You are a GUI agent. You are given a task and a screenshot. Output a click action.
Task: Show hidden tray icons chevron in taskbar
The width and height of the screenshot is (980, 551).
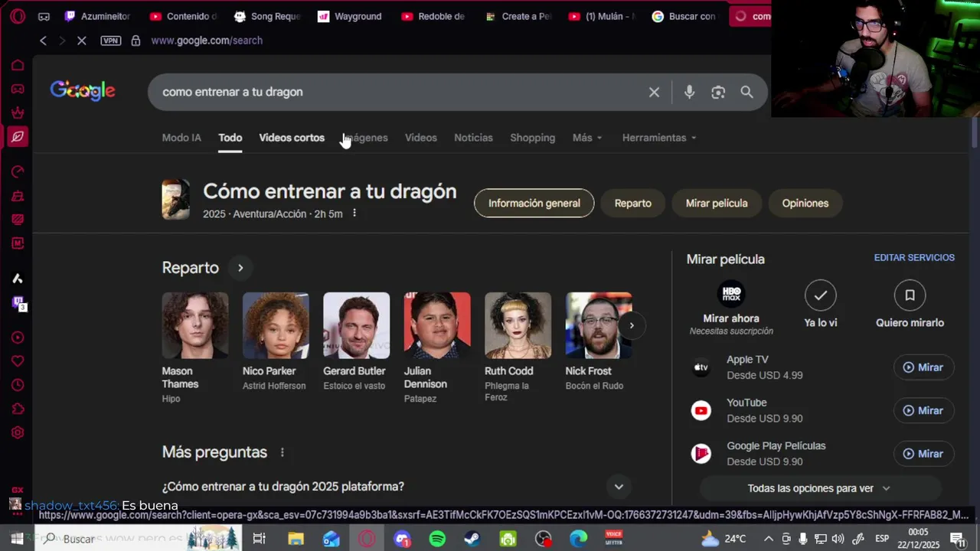769,539
